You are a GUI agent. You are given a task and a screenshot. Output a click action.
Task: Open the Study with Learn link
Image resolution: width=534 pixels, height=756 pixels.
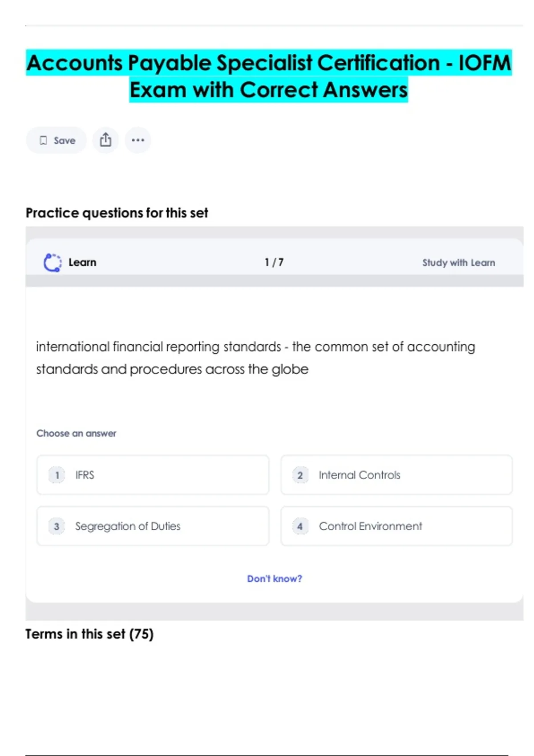pyautogui.click(x=458, y=263)
